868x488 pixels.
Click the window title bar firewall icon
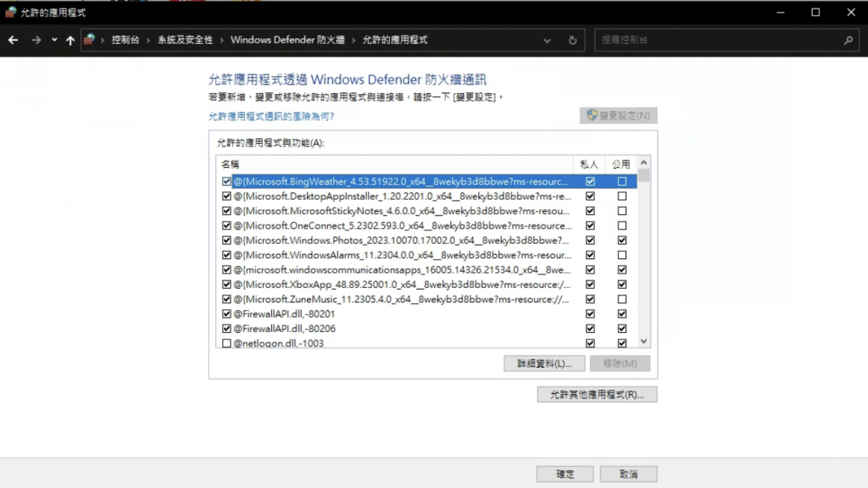tap(10, 12)
